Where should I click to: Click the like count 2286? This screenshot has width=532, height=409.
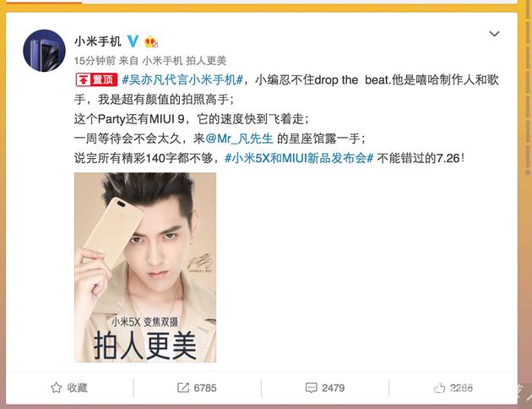point(461,388)
